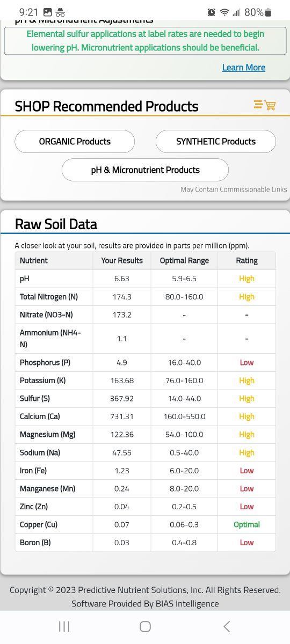This screenshot has height=644, width=290.
Task: Open recent apps with the three-bar icon
Action: tap(64, 626)
